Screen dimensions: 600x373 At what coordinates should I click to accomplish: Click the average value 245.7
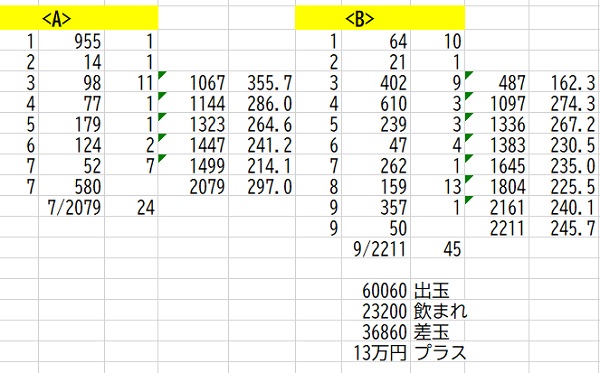click(x=564, y=228)
